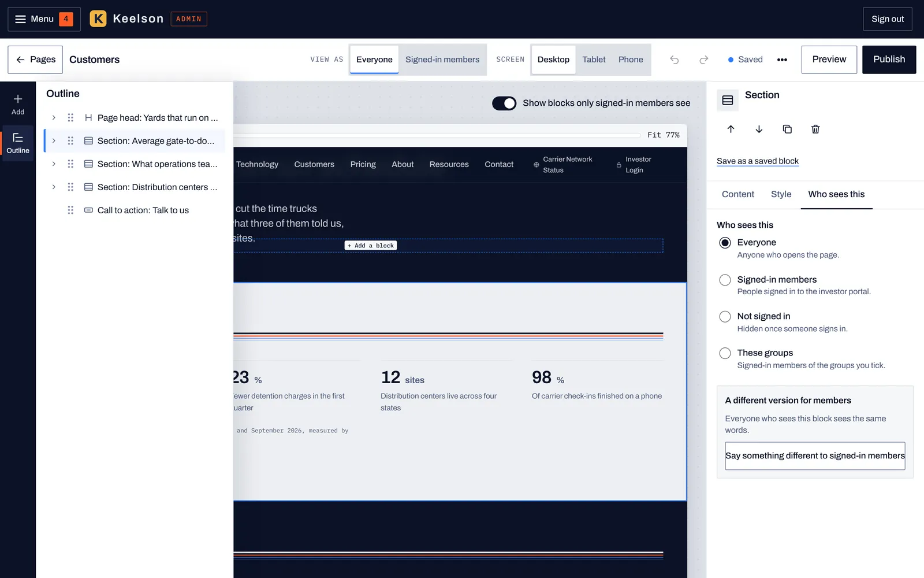Select the Signed-in members radio option
The width and height of the screenshot is (924, 578).
725,280
